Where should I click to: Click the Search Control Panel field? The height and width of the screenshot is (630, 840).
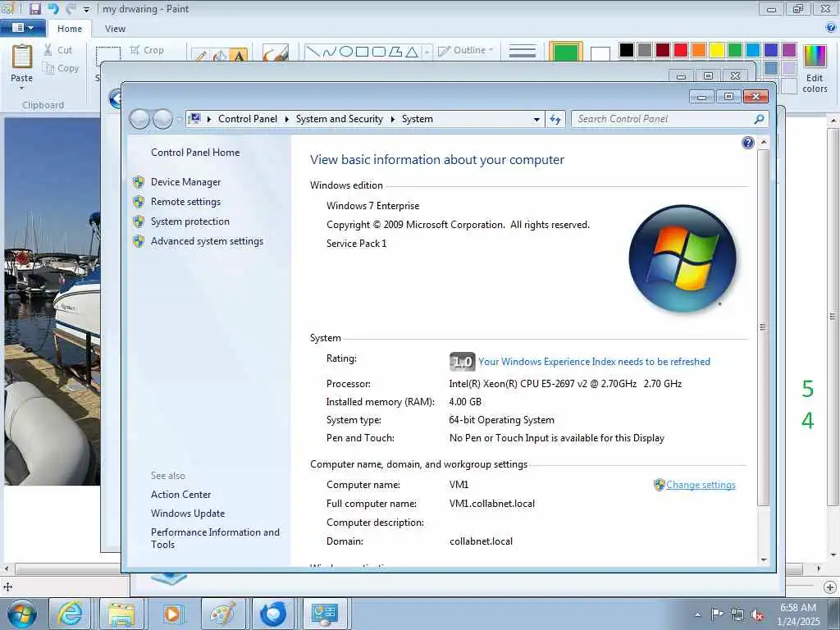coord(662,119)
